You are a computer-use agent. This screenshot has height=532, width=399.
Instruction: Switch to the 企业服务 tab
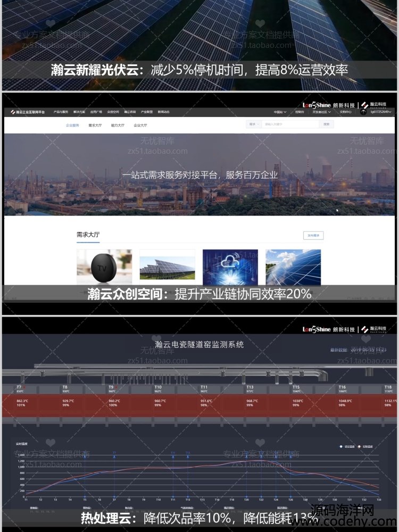72,126
